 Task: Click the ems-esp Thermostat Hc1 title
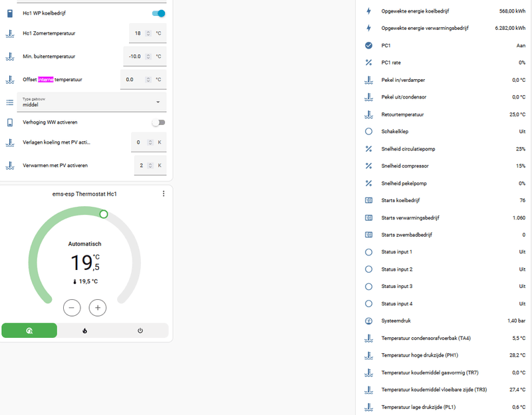84,194
